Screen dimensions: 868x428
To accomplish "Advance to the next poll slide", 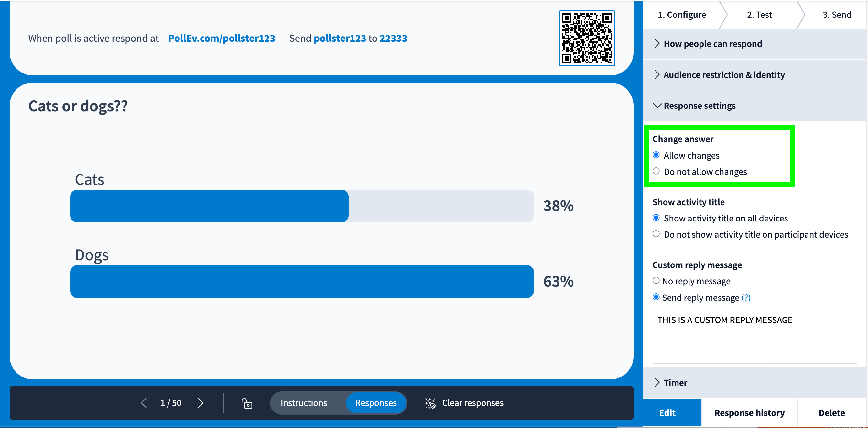I will (x=200, y=403).
